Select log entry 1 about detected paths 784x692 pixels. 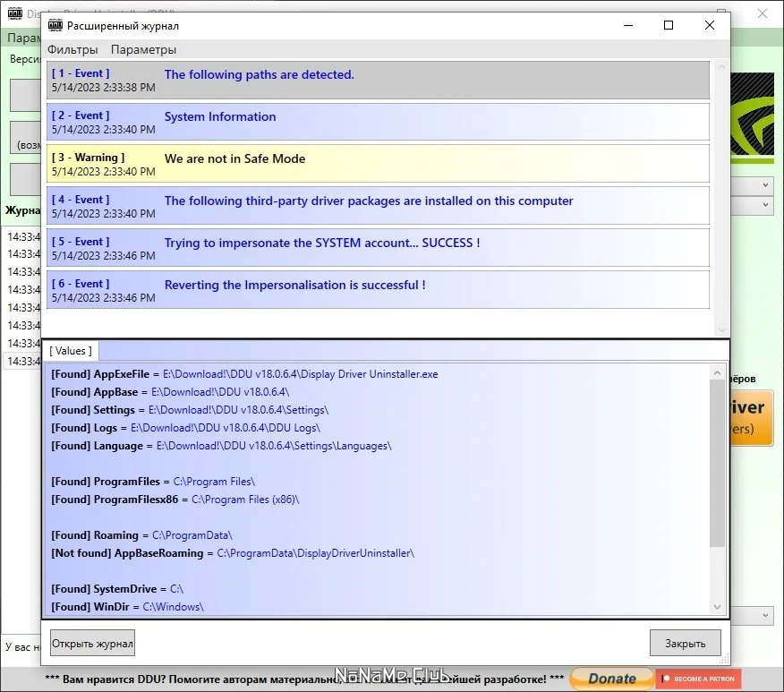378,80
